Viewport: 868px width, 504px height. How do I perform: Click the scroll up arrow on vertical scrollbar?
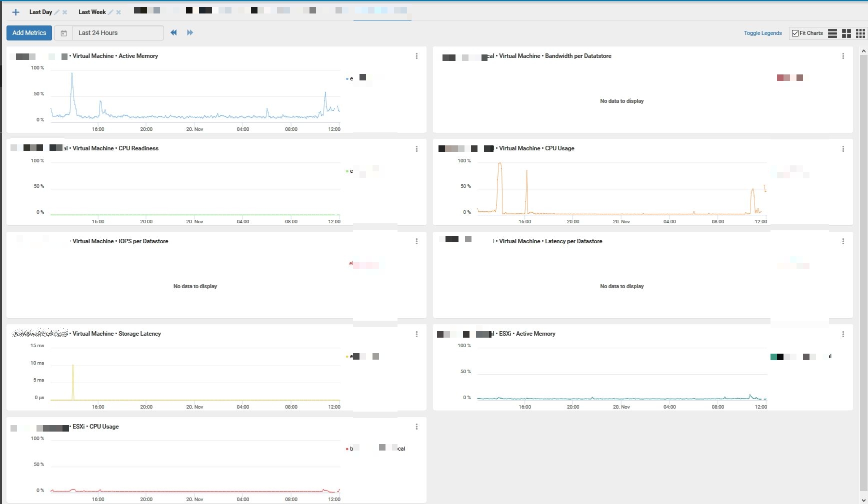tap(863, 51)
